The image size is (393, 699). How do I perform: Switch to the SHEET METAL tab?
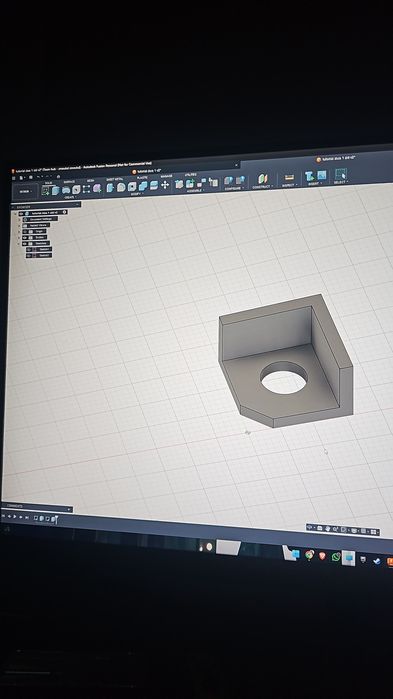[x=115, y=179]
